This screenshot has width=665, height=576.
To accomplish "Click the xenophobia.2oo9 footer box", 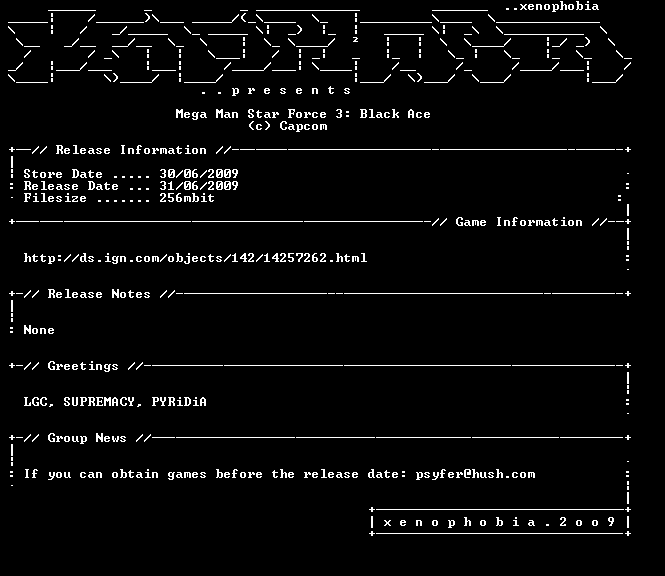I will [x=500, y=522].
